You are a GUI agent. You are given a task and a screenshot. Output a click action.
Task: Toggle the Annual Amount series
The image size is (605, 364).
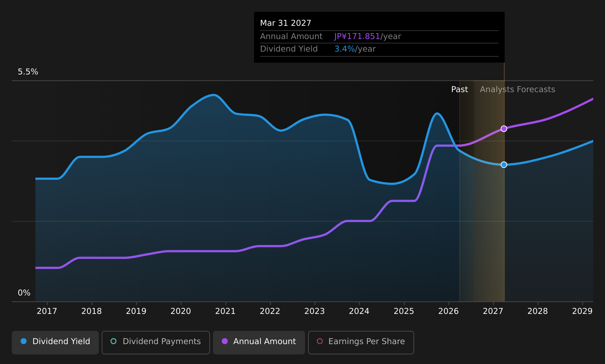(x=259, y=342)
